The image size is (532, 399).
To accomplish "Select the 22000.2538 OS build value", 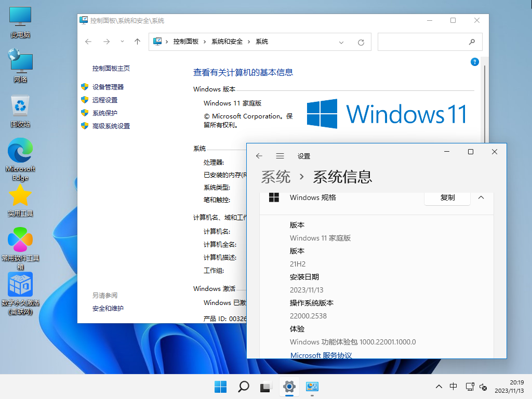I will click(x=308, y=316).
